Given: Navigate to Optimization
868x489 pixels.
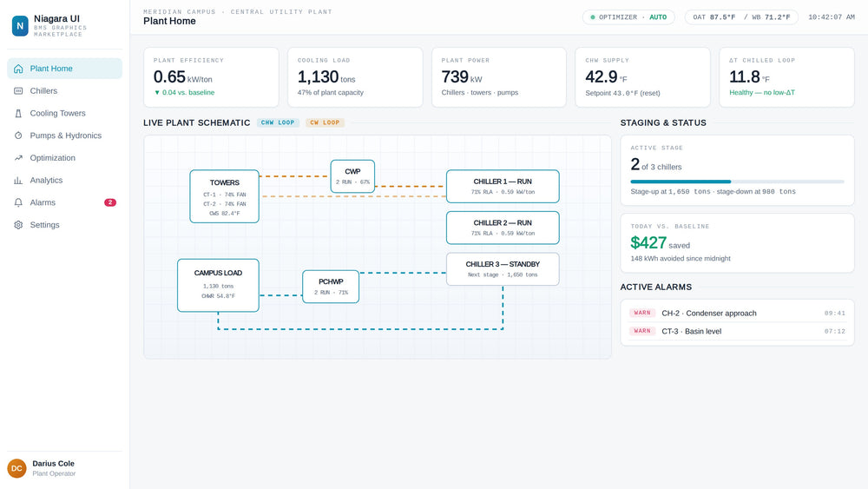Looking at the screenshot, I should pyautogui.click(x=65, y=158).
